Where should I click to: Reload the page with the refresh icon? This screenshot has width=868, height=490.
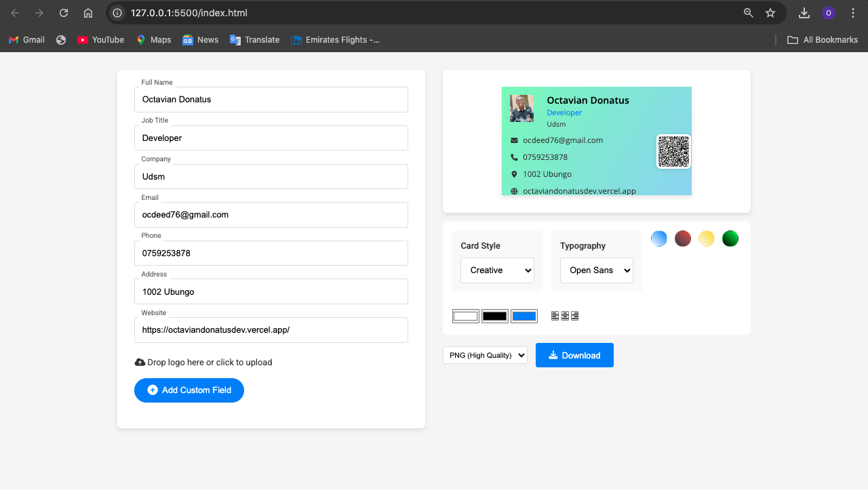point(64,13)
